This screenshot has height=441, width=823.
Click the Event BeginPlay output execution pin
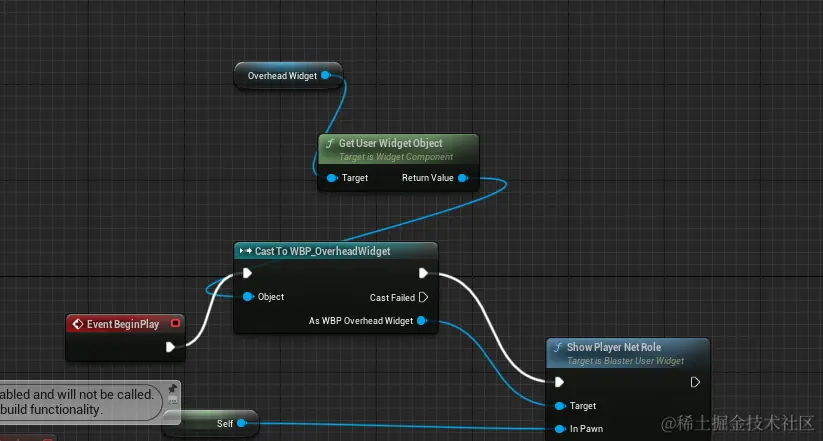pos(170,347)
